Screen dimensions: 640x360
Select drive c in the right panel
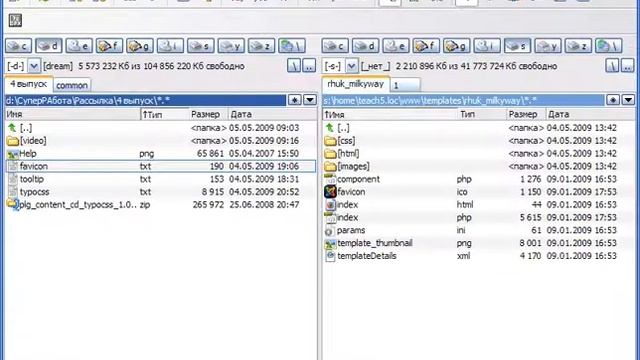pos(335,46)
